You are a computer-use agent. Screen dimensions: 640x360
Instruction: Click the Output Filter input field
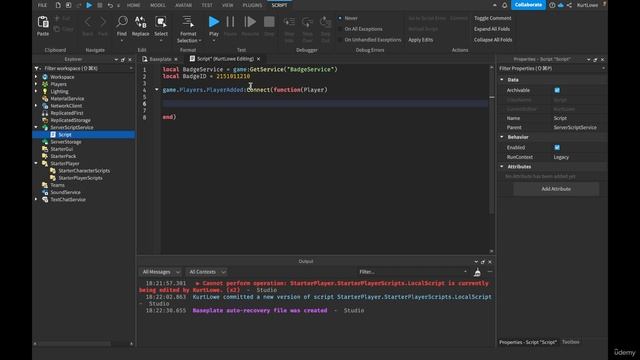tap(412, 272)
